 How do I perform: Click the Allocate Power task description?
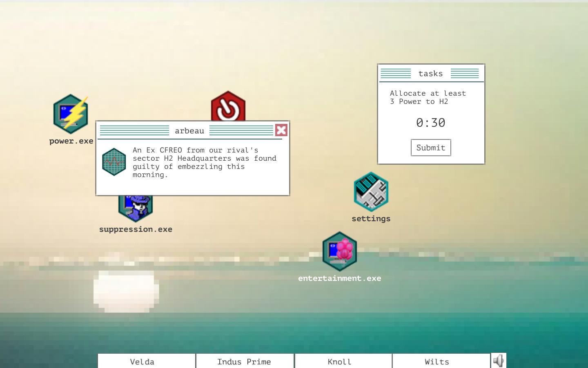428,97
